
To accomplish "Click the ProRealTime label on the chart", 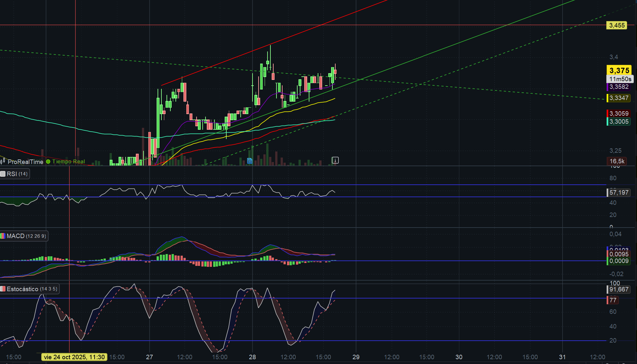I will click(x=26, y=162).
